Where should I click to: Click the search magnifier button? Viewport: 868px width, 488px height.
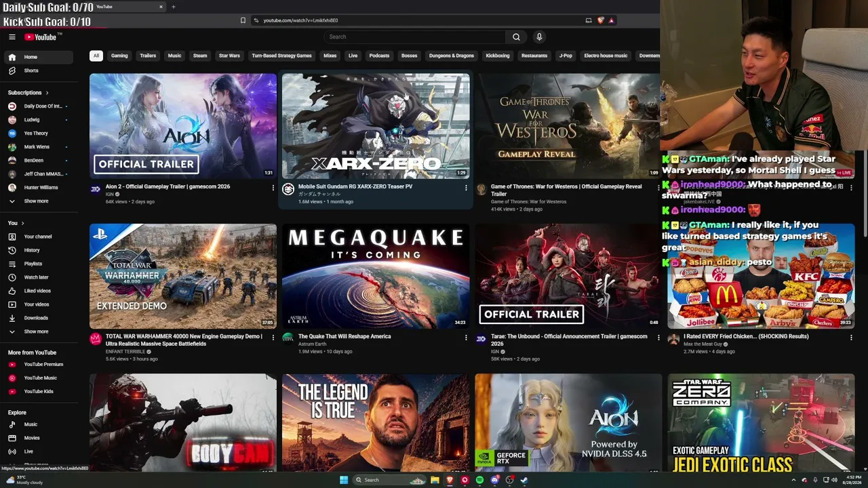point(516,37)
